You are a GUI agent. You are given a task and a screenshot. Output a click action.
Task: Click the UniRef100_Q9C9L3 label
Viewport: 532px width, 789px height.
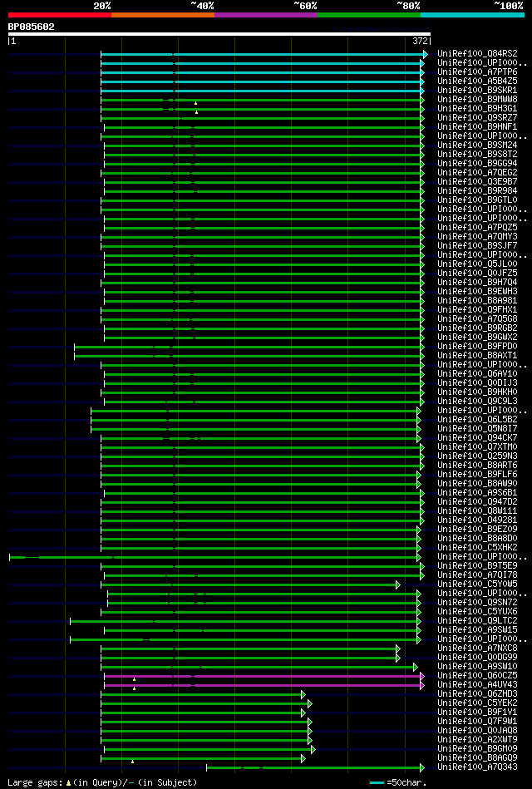pyautogui.click(x=477, y=402)
